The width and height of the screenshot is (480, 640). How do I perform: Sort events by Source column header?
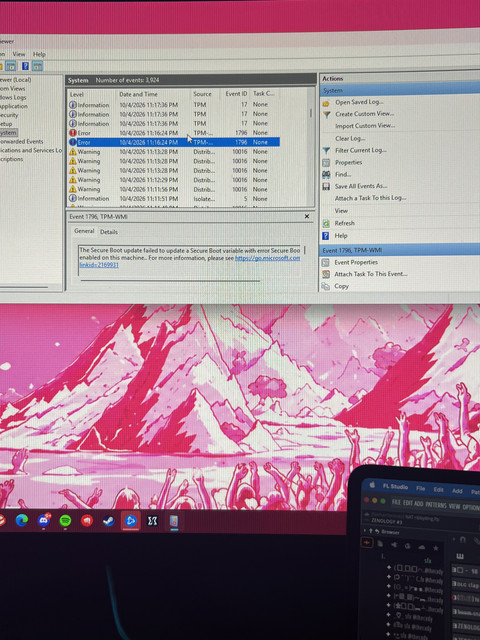click(202, 94)
